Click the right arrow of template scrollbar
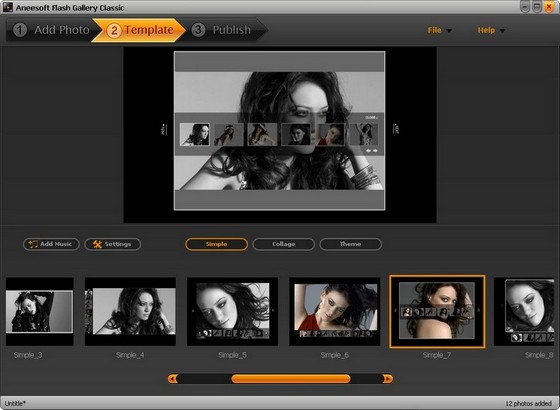560x410 pixels. (388, 379)
